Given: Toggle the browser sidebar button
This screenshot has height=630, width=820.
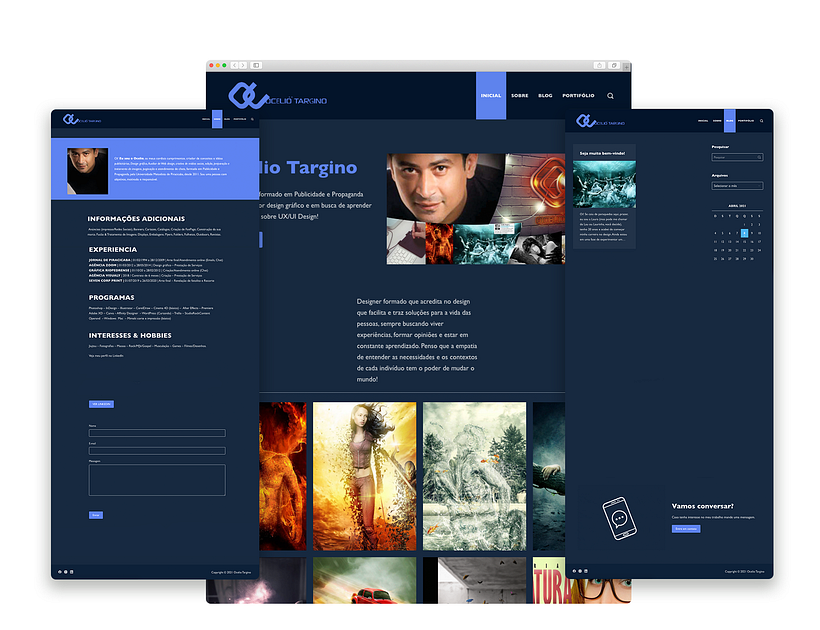Looking at the screenshot, I should coord(256,65).
